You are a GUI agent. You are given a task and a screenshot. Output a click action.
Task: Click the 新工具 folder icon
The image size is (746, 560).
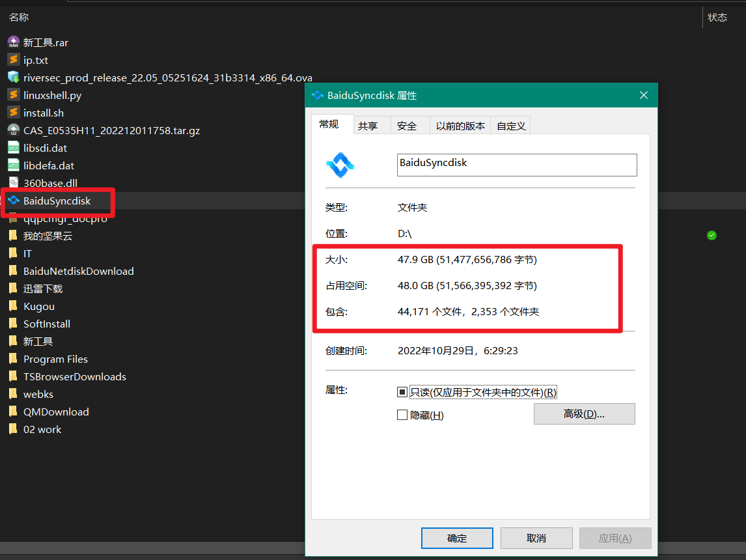13,341
